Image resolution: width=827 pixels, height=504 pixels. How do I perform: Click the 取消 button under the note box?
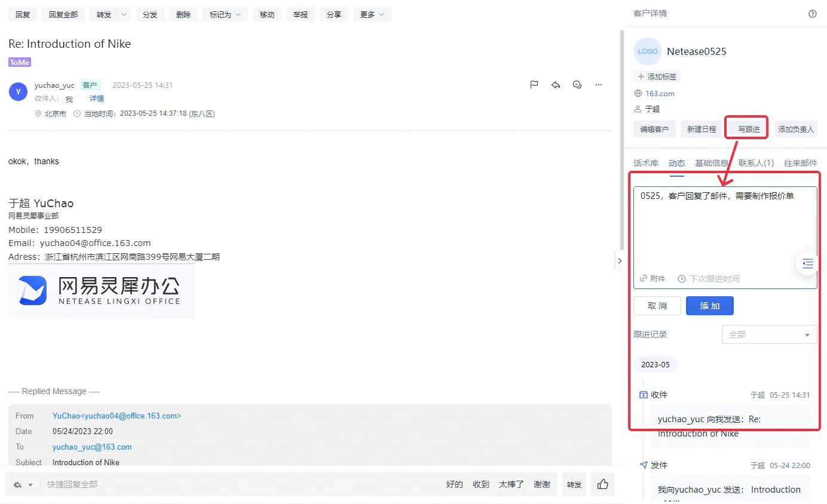[x=657, y=306]
